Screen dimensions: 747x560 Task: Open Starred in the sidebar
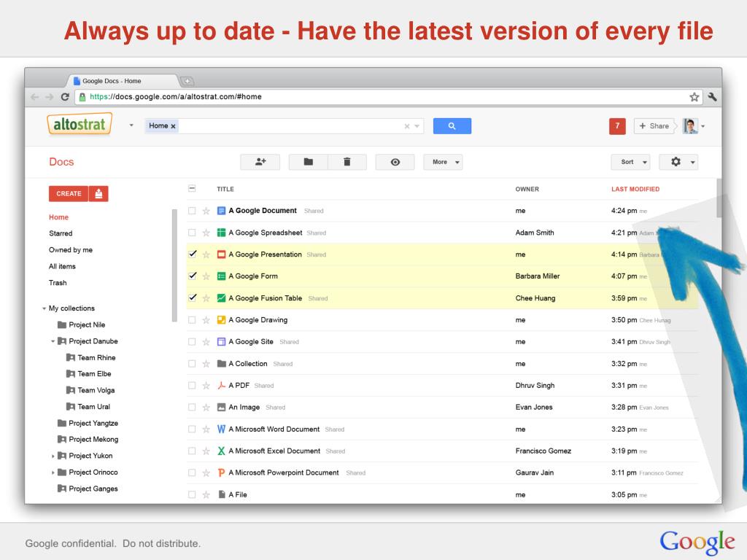(61, 233)
